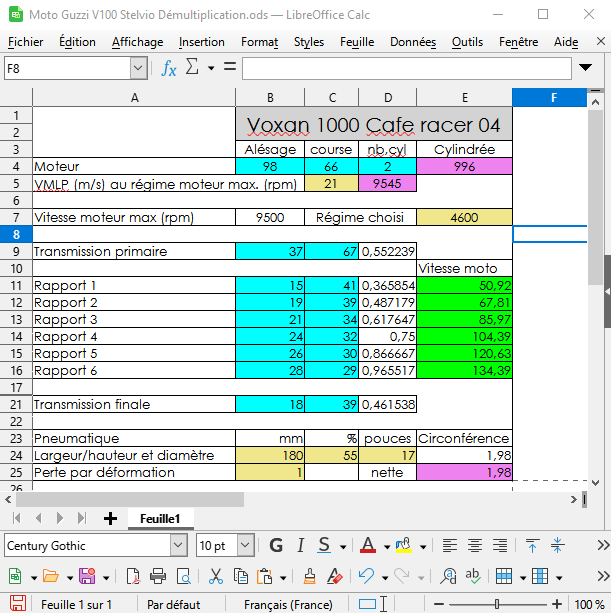Open the Édition menu
611x613 pixels.
click(77, 42)
